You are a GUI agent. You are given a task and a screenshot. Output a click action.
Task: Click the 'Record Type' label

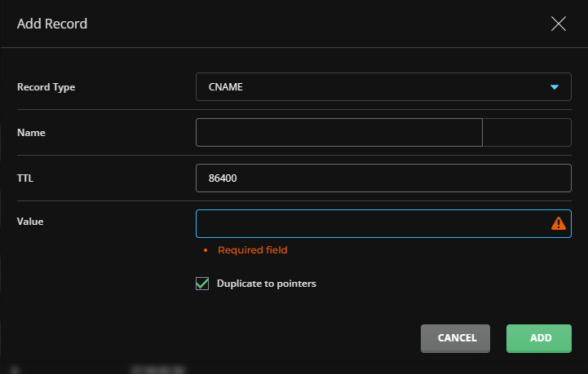pos(46,87)
